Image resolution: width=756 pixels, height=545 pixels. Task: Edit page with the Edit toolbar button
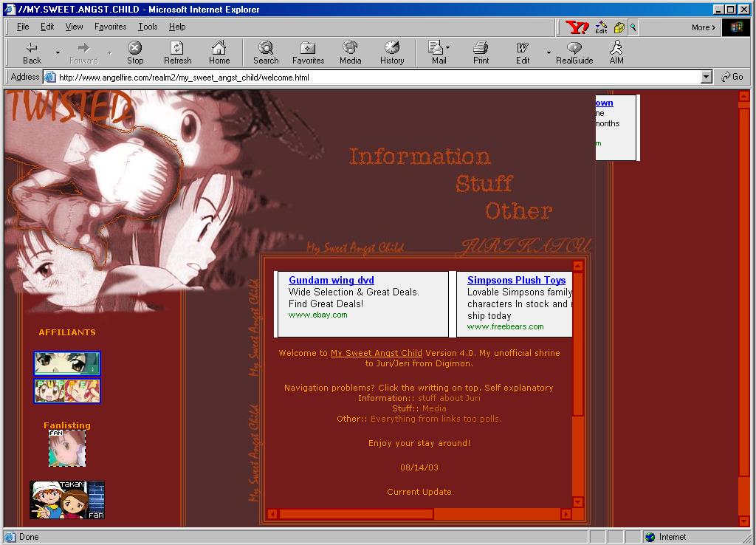click(523, 52)
